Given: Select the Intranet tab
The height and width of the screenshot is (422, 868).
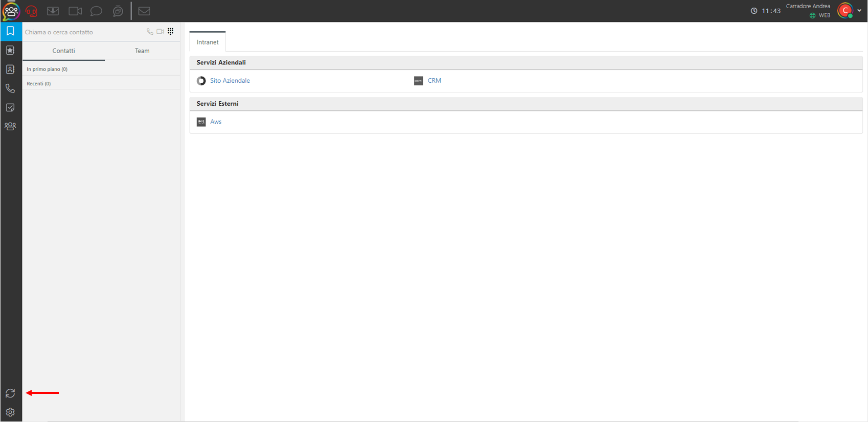Looking at the screenshot, I should pyautogui.click(x=208, y=42).
